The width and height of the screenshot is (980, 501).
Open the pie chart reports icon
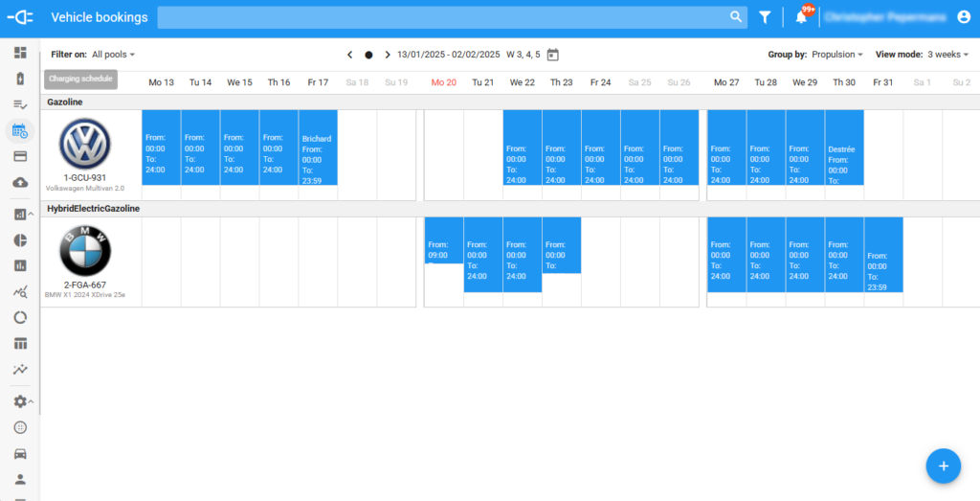coord(19,239)
